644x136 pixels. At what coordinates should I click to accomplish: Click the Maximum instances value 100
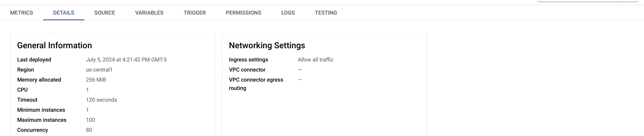90,120
